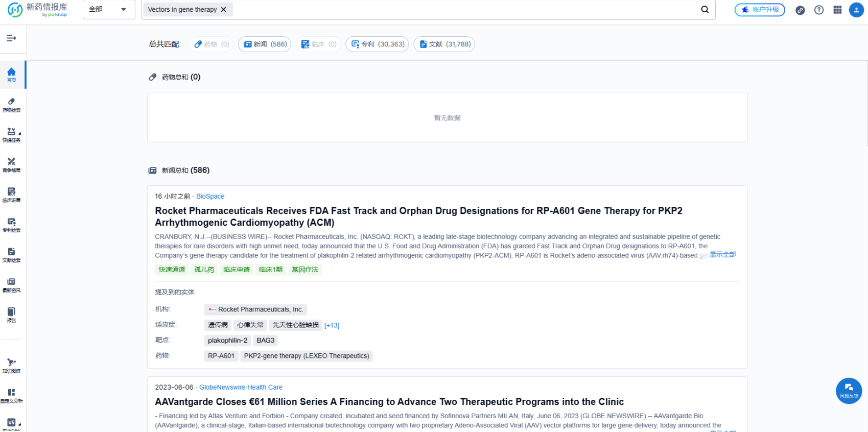Open the link icon in top bar

tap(800, 10)
